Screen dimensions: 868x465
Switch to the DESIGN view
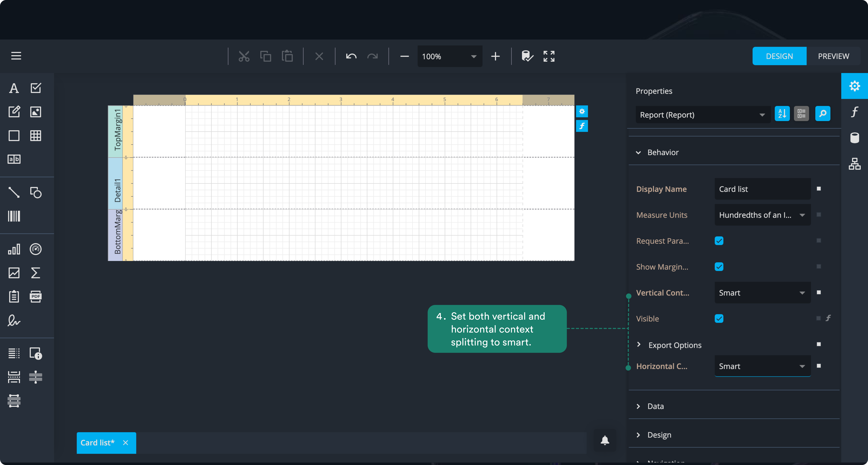coord(779,56)
